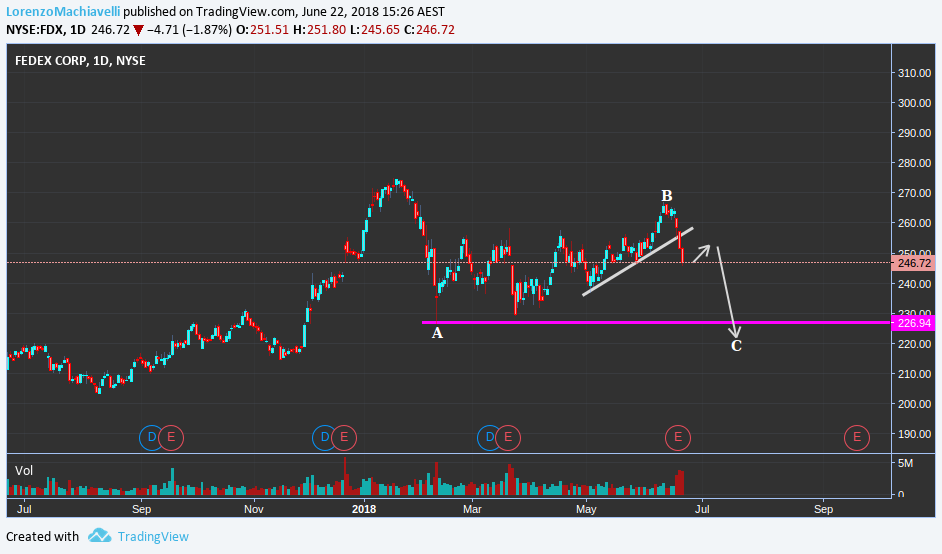The width and height of the screenshot is (942, 554).
Task: Click the Vol volume pane label
Action: pos(24,470)
